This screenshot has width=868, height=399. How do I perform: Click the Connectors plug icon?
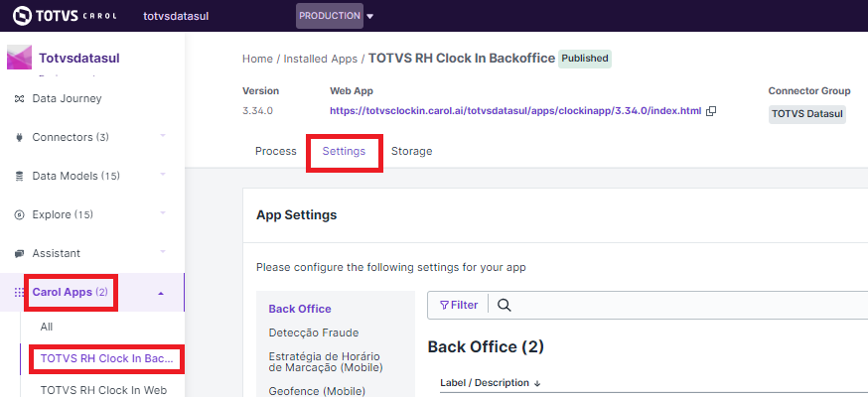coord(20,137)
